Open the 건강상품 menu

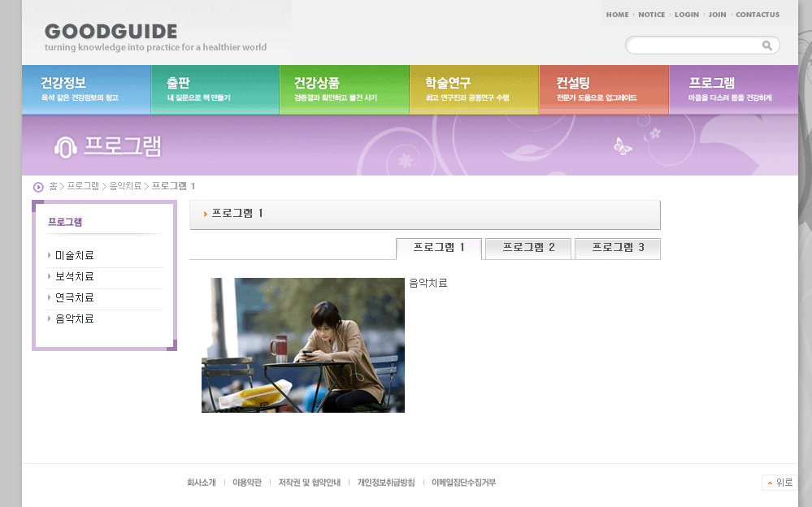coord(345,89)
